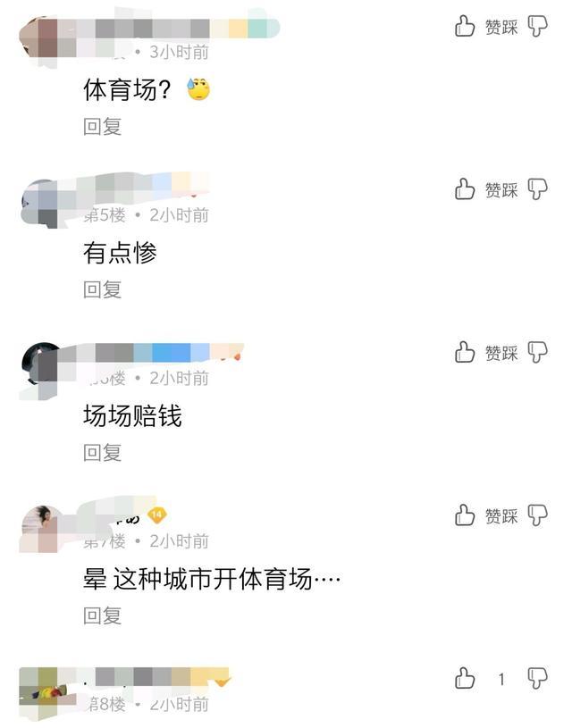Thumbs-down the "有点惨" comment
Viewport: 572px width, 728px height.
click(538, 189)
